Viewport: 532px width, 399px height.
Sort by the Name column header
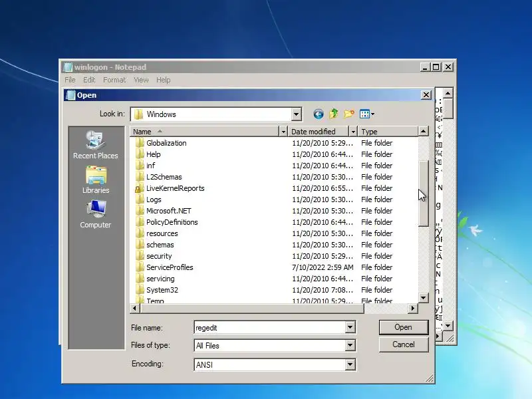[204, 131]
